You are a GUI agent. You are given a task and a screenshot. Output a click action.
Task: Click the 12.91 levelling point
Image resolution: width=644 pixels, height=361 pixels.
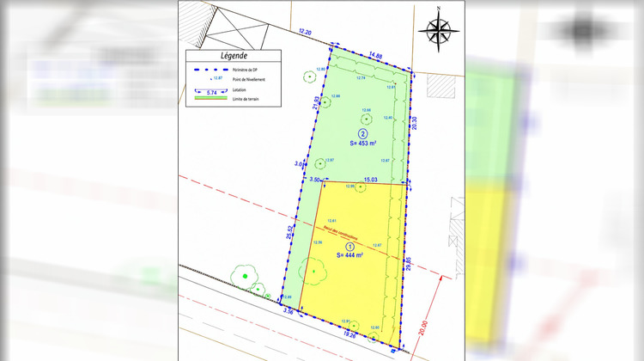point(345,321)
